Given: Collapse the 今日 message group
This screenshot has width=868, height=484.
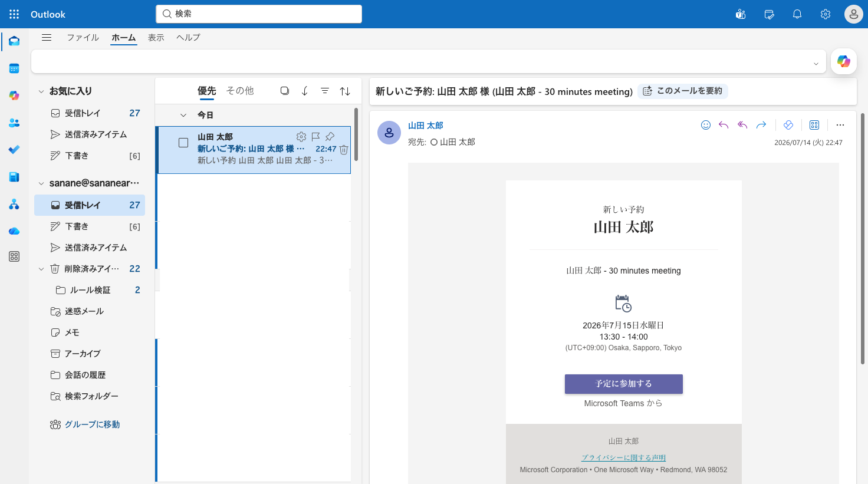Looking at the screenshot, I should [x=183, y=115].
